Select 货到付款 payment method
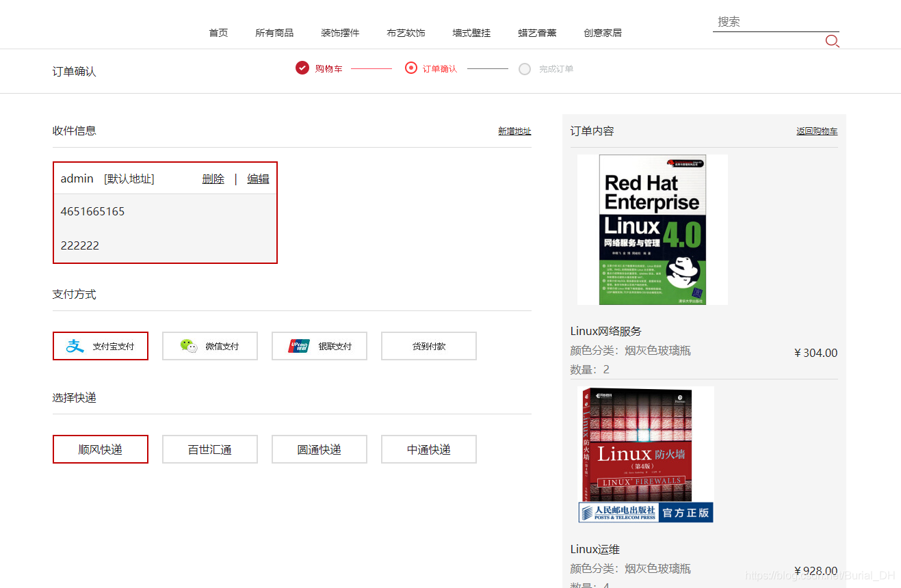 click(x=429, y=346)
